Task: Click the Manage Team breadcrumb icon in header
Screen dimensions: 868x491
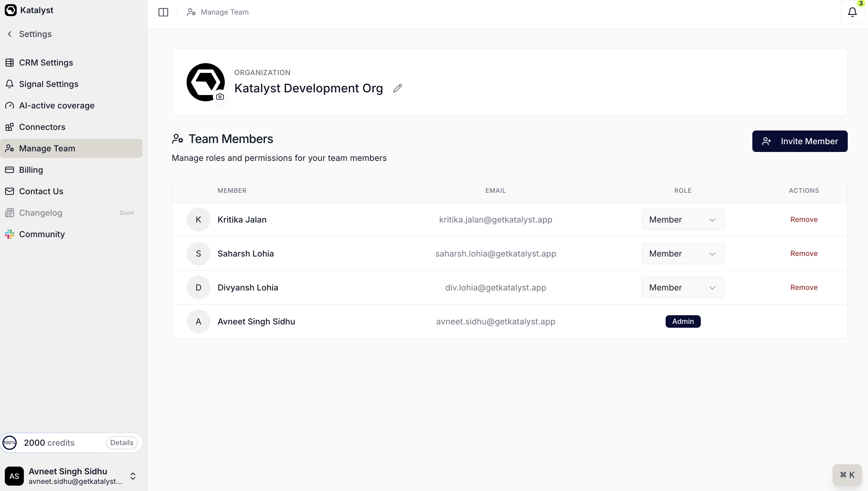Action: [191, 12]
